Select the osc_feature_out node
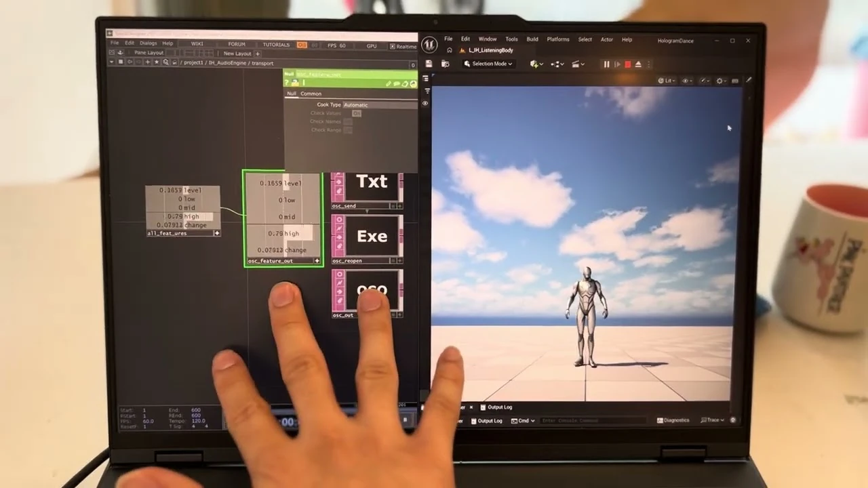The width and height of the screenshot is (868, 488). [283, 218]
